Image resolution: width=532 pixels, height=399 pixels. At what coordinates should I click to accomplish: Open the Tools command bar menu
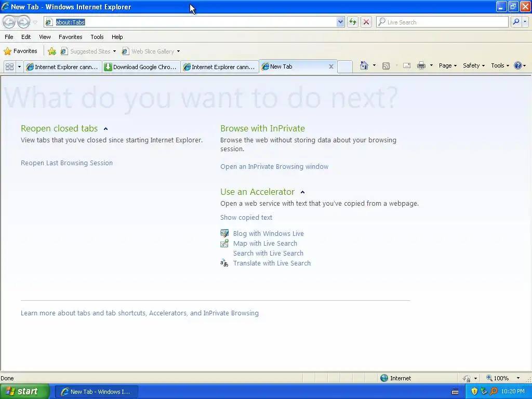pyautogui.click(x=500, y=65)
